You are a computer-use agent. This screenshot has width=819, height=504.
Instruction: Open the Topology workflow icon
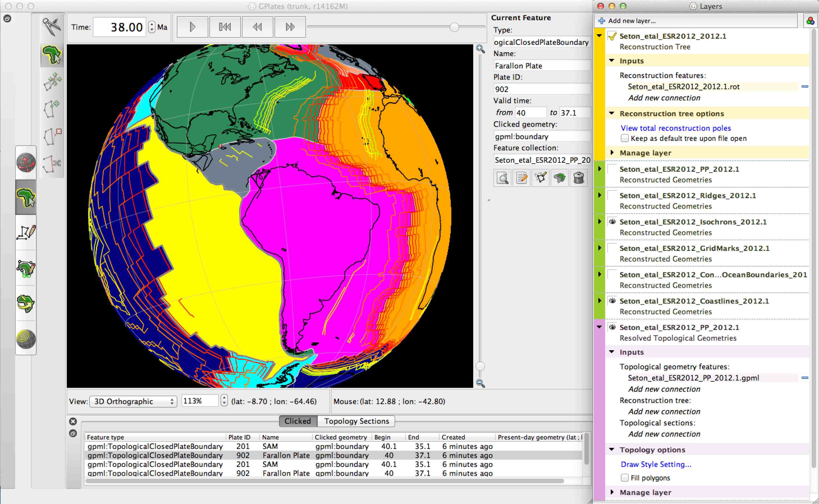(26, 269)
